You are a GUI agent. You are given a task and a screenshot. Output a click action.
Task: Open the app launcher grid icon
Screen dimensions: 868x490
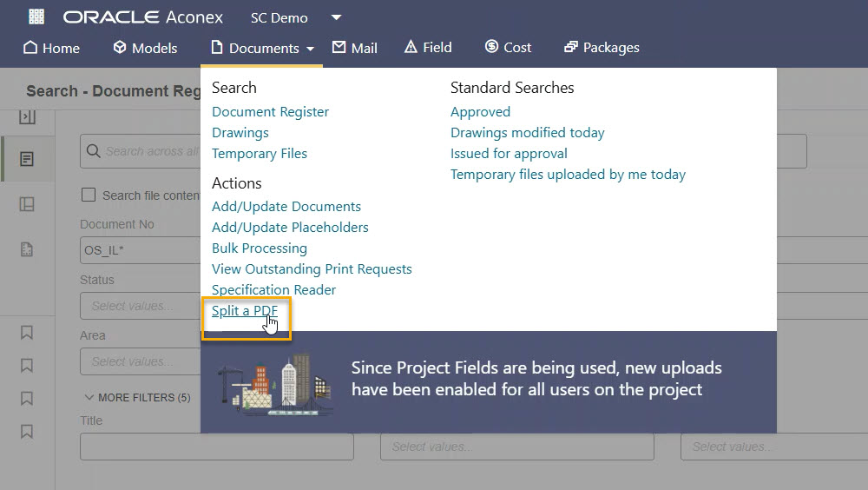(36, 17)
